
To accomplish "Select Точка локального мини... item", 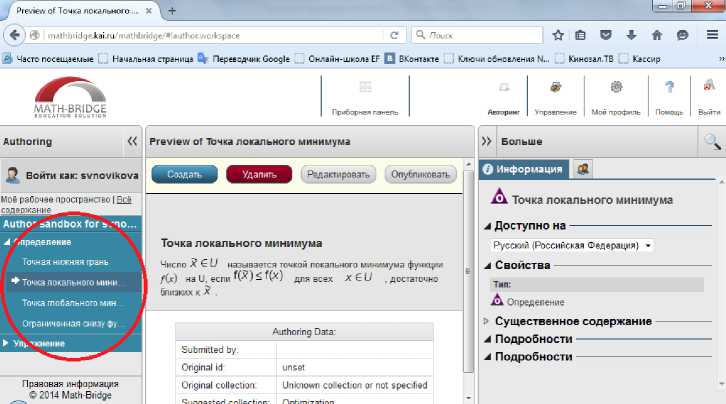I will 70,282.
